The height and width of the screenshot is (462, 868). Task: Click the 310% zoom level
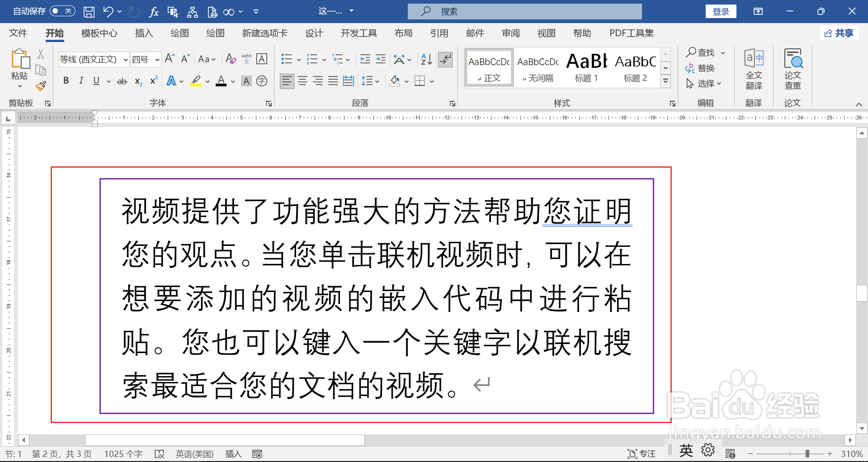(x=852, y=454)
